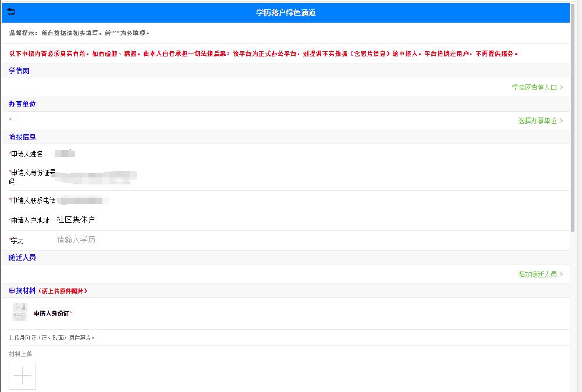Click the 温馨提示 notice text
Image resolution: width=582 pixels, height=392 pixels.
coord(79,33)
